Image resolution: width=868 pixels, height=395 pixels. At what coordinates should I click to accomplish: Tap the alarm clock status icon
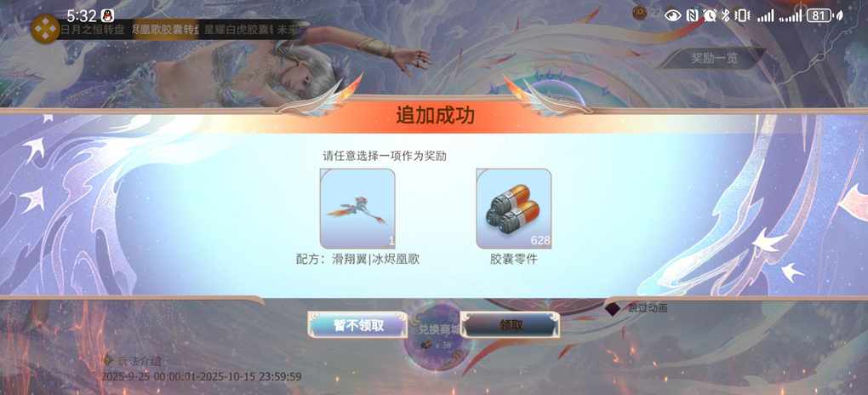click(709, 15)
